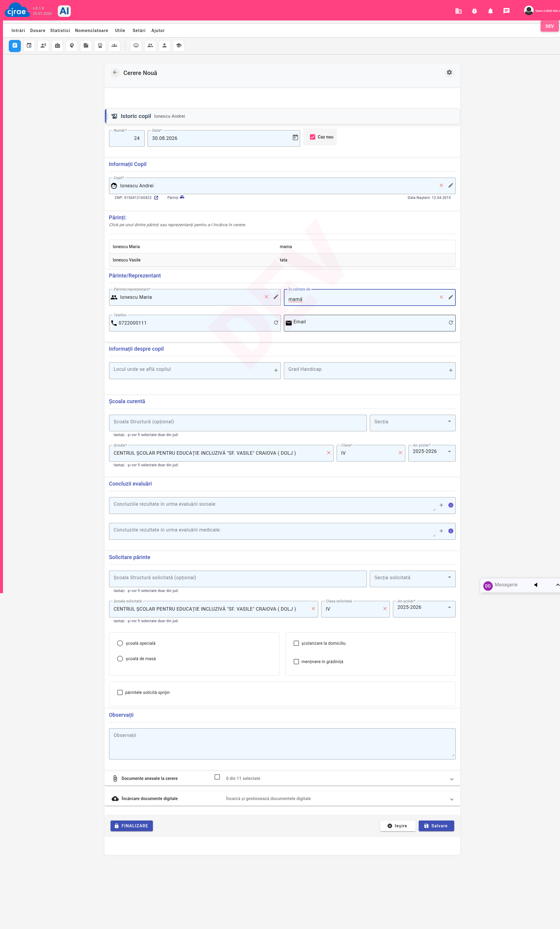This screenshot has height=929, width=560.
Task: Open the medical bag toolbar icon
Action: [x=57, y=46]
